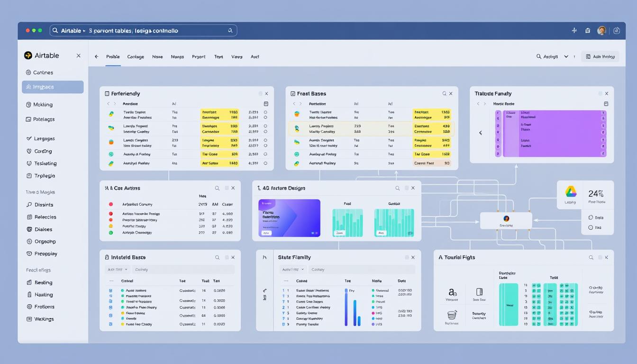Click the large 'a' text icon in A Tourial Figts

(452, 292)
